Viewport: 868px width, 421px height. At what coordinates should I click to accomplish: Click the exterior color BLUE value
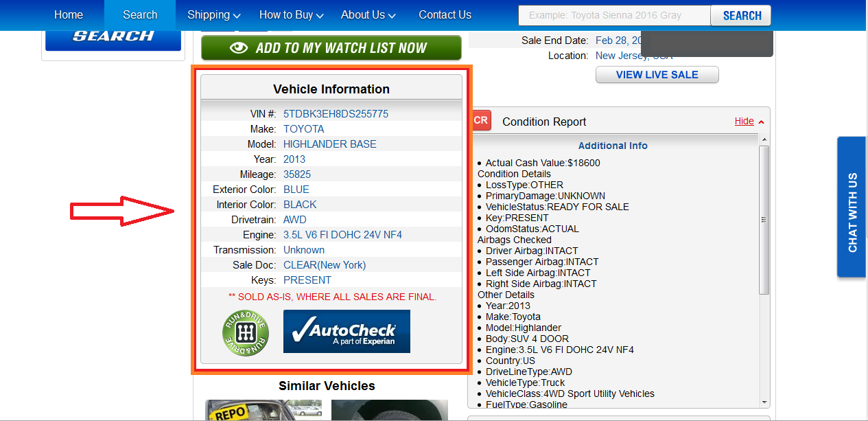click(x=296, y=190)
